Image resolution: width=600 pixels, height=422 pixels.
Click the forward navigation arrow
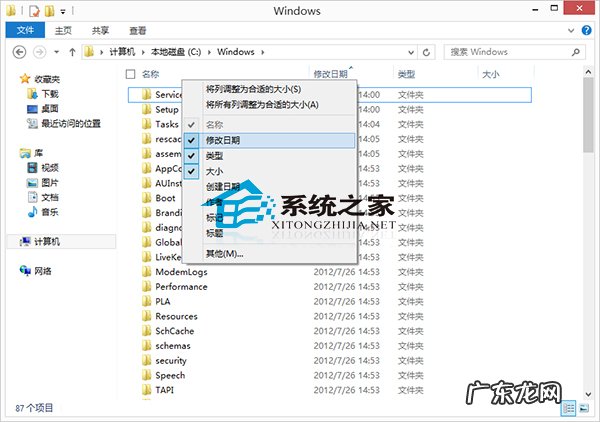point(39,52)
